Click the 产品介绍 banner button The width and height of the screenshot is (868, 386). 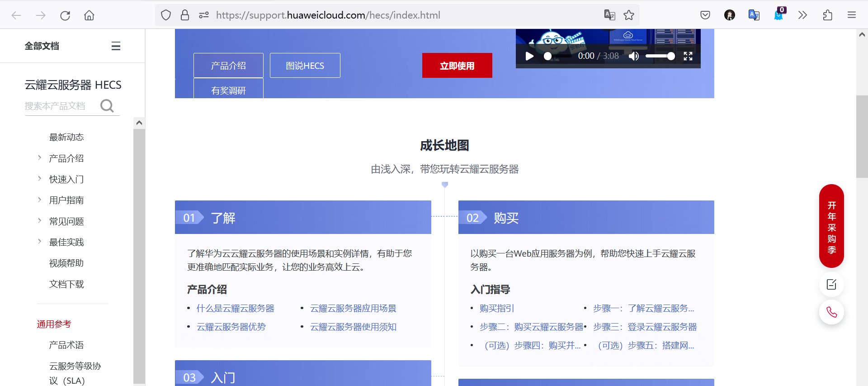pyautogui.click(x=228, y=66)
